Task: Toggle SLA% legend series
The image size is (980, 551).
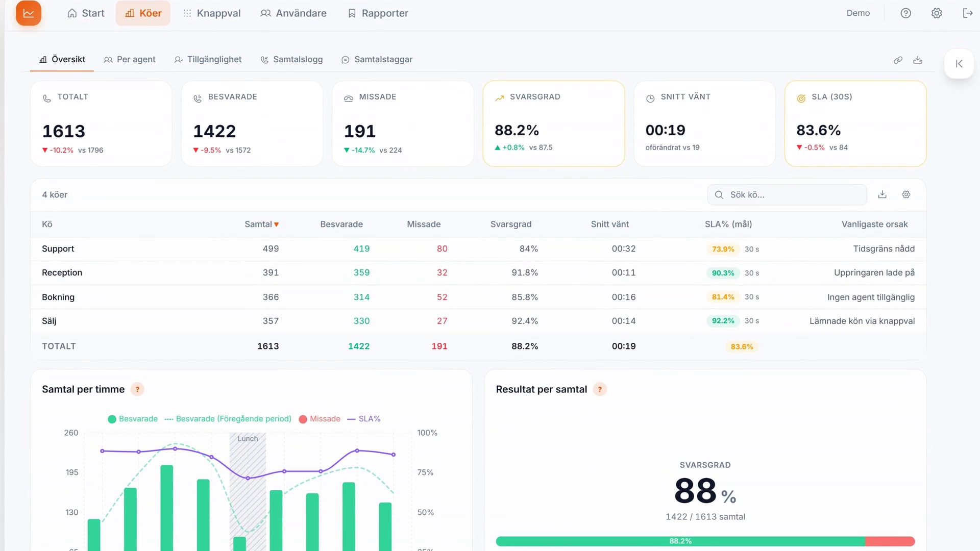Action: pos(364,419)
